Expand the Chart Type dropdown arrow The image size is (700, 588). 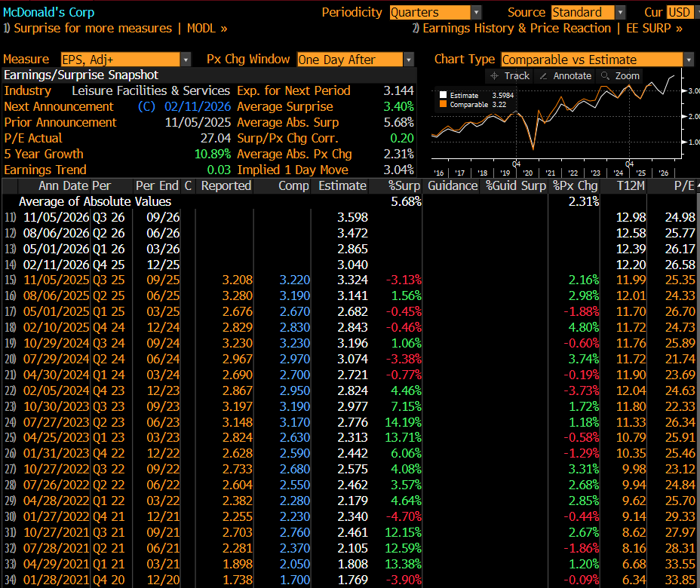689,60
